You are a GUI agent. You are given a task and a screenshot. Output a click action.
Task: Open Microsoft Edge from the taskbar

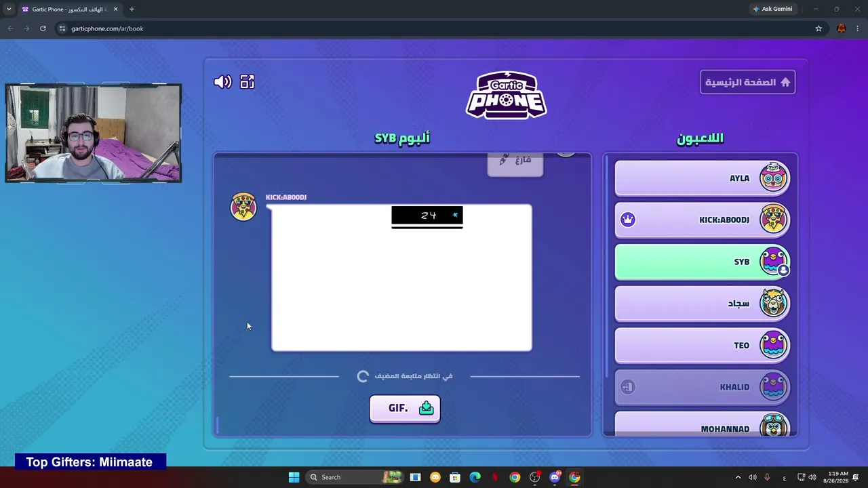475,477
